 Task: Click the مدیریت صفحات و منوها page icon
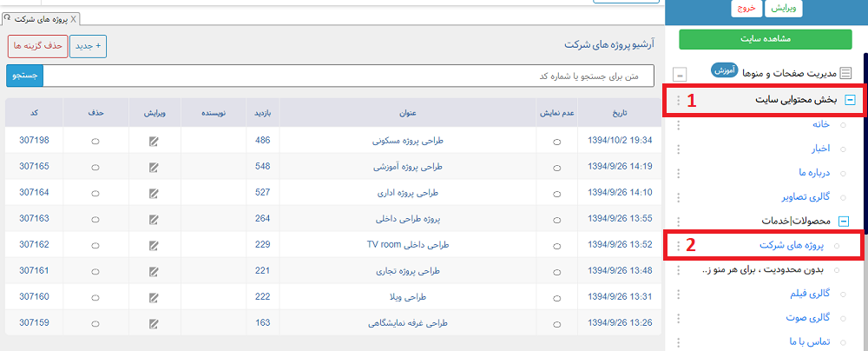[845, 74]
